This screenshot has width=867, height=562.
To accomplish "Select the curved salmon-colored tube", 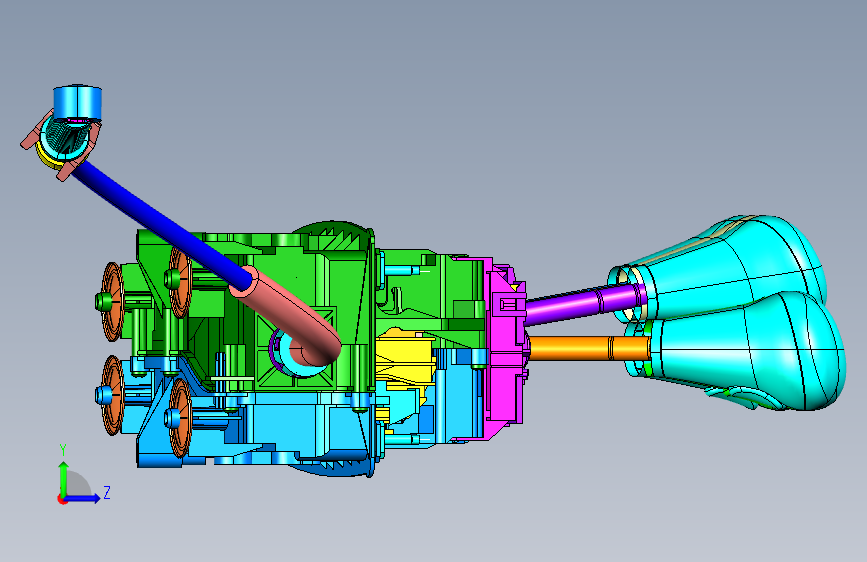I will tap(290, 318).
